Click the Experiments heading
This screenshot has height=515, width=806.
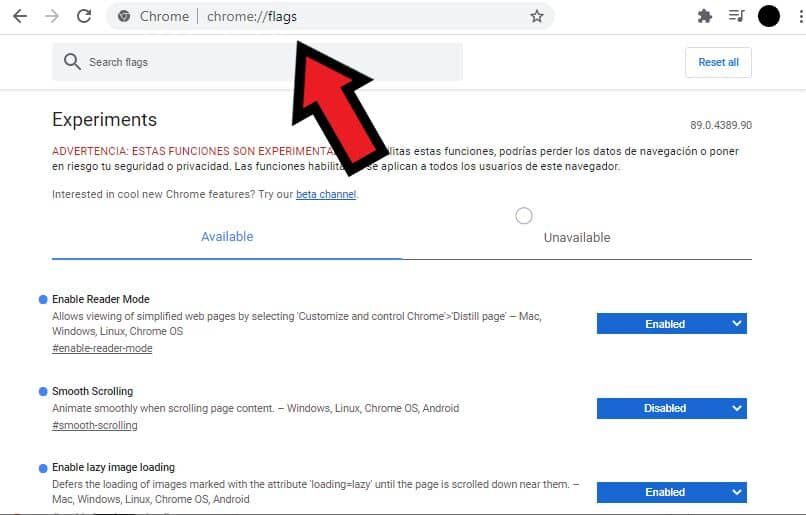click(x=104, y=119)
